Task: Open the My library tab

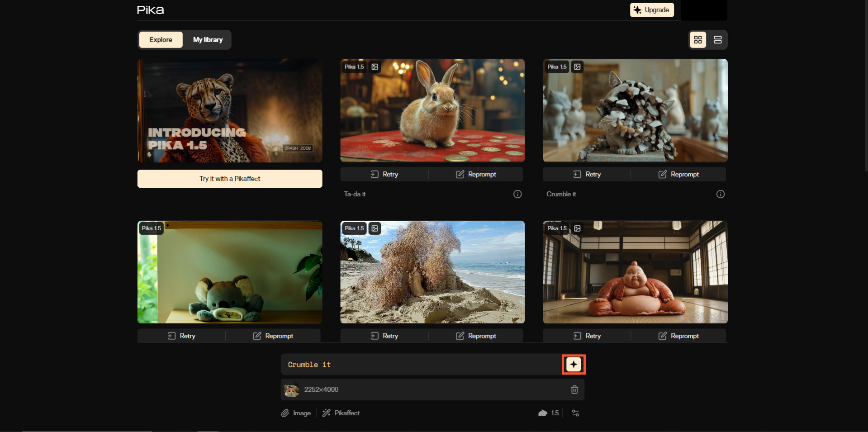Action: (208, 40)
